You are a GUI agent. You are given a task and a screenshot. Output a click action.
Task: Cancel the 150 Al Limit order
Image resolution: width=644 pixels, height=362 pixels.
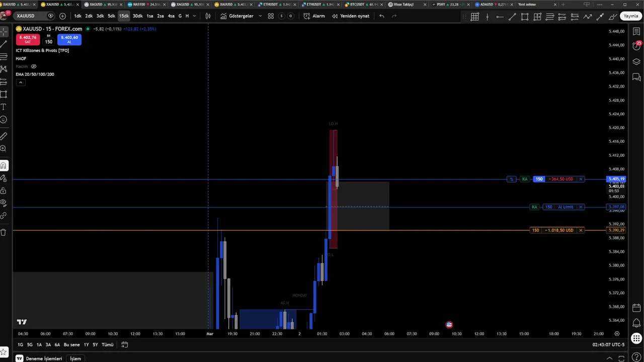[581, 207]
